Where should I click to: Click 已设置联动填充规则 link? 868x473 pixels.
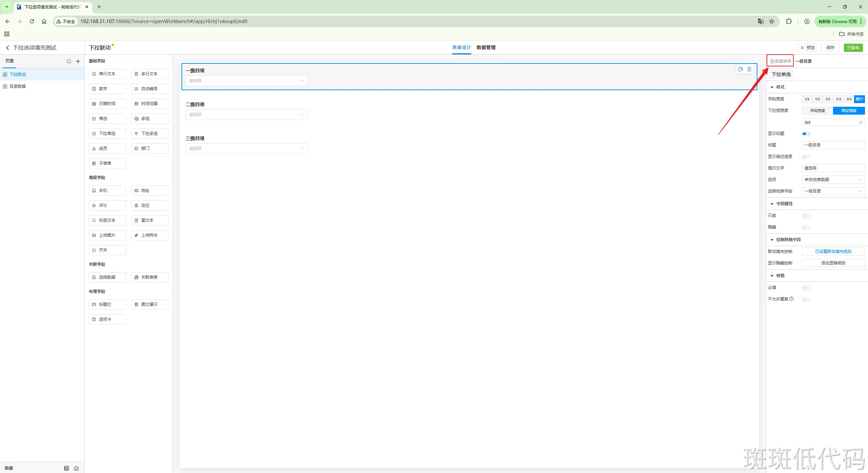coord(833,252)
